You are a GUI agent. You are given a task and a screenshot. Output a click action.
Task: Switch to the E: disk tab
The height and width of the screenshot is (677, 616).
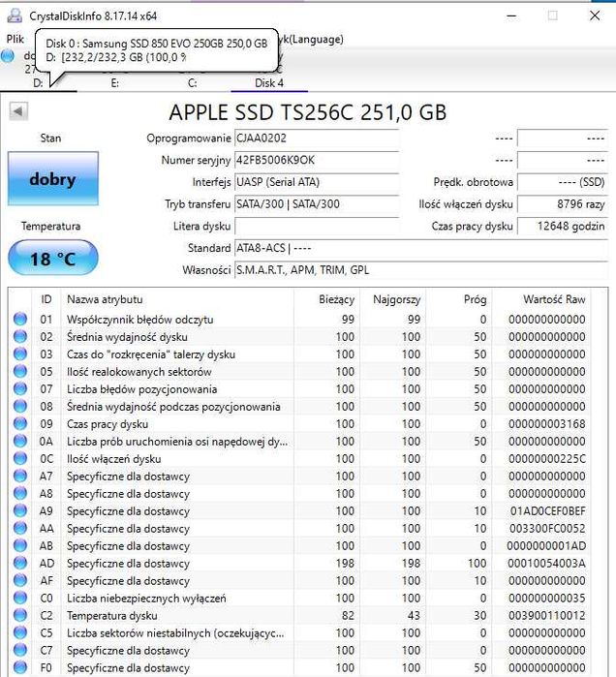click(115, 83)
